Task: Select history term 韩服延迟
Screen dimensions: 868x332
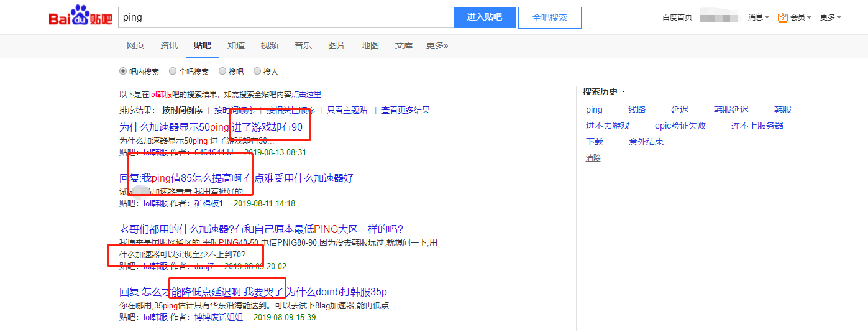Action: [x=731, y=109]
